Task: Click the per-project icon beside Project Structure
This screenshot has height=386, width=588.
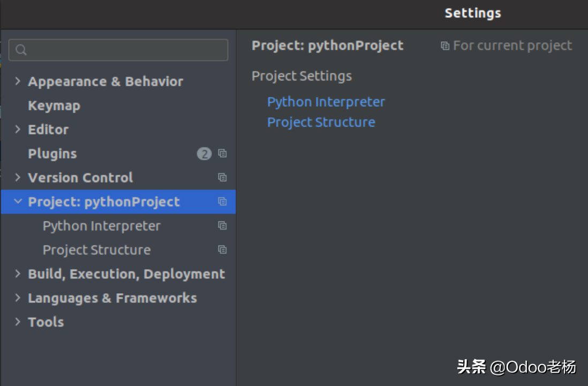Action: click(222, 250)
